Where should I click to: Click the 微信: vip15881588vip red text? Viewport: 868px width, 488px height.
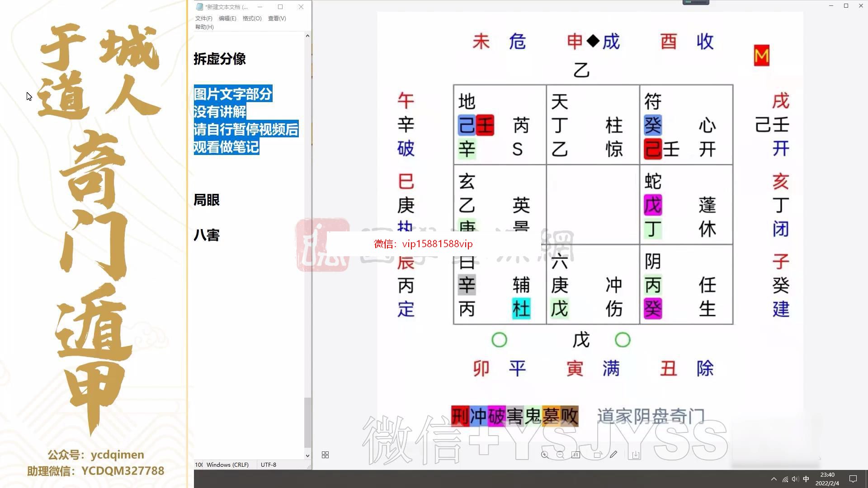[423, 244]
